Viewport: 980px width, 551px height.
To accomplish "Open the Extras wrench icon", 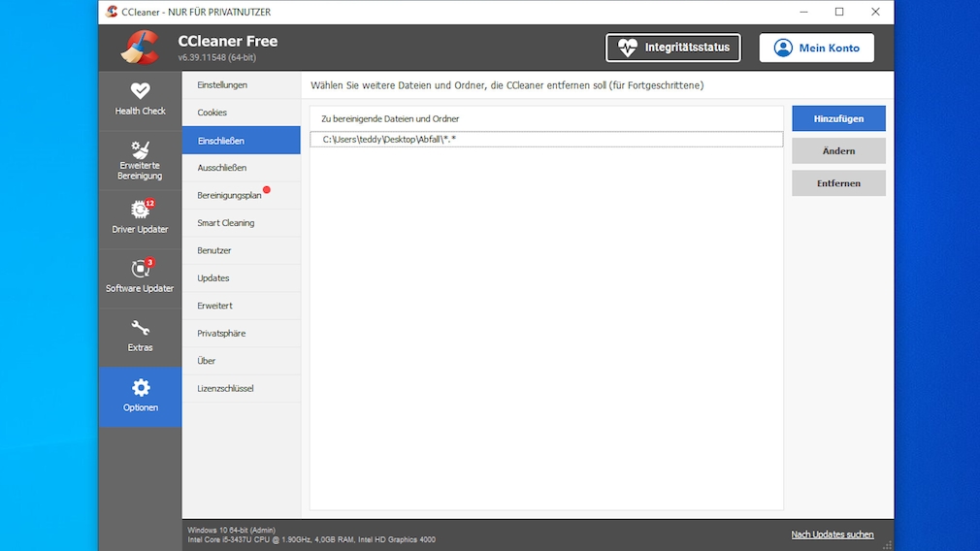I will (x=141, y=329).
